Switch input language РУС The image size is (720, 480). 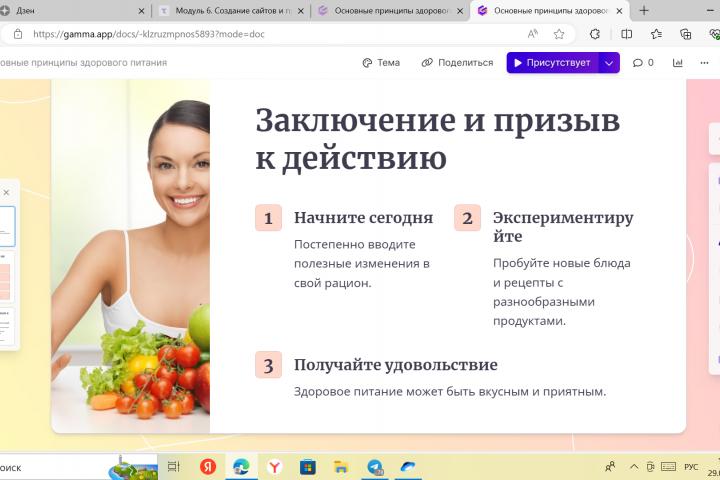[691, 467]
